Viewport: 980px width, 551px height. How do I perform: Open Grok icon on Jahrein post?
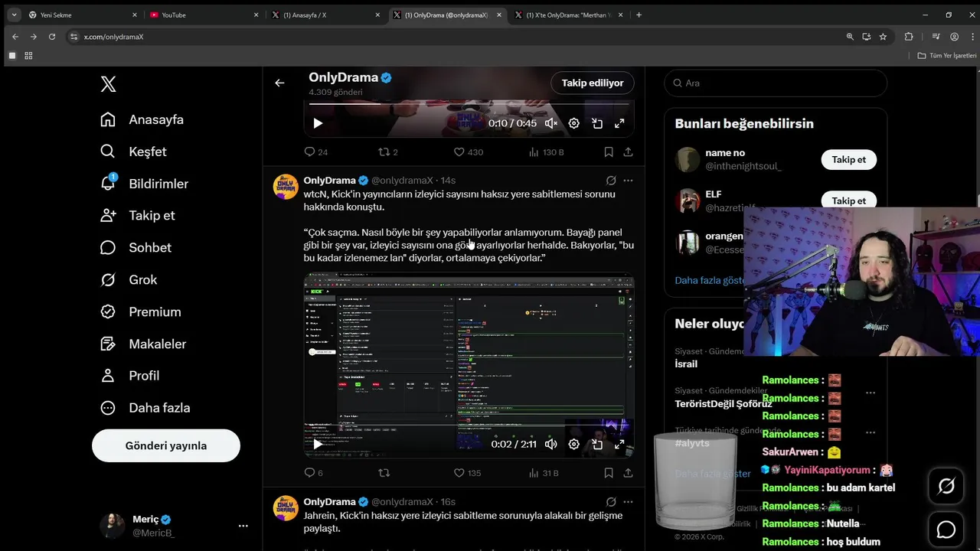click(611, 502)
